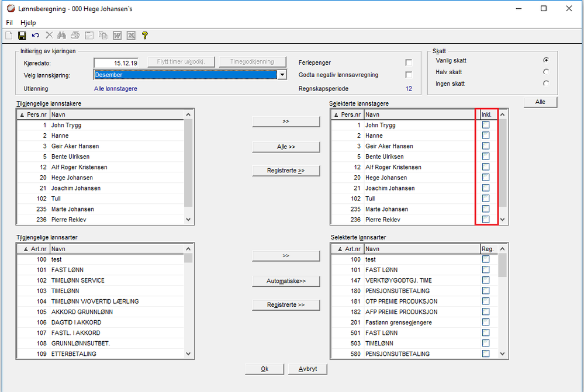
Task: Click the printer icon in toolbar
Action: tap(75, 36)
